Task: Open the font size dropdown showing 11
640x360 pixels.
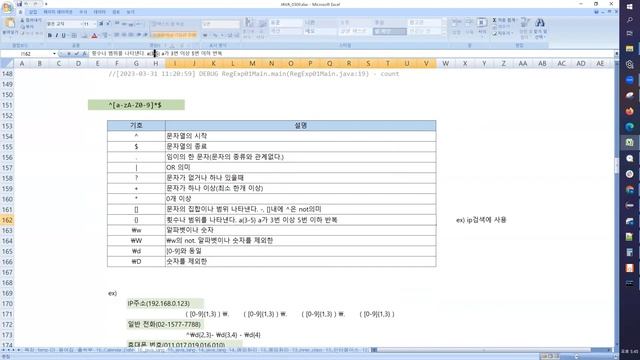Action: 89,24
